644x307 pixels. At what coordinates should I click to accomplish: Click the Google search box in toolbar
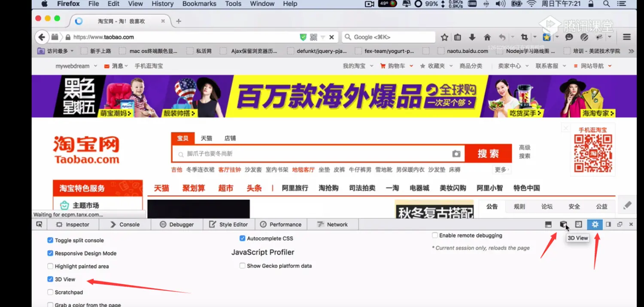click(389, 37)
